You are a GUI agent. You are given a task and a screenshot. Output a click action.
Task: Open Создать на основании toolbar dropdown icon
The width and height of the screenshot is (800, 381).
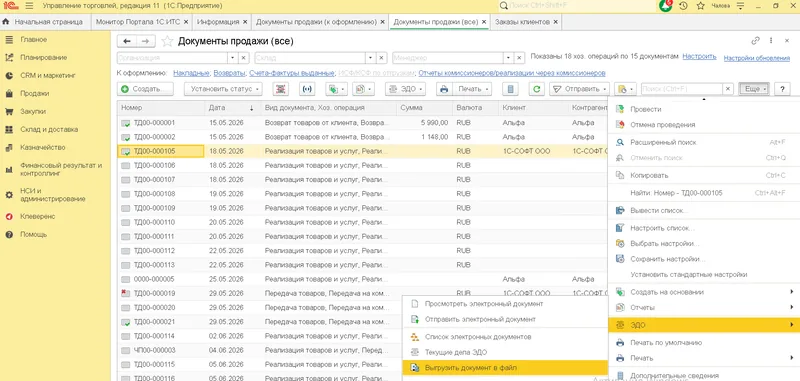click(x=336, y=89)
